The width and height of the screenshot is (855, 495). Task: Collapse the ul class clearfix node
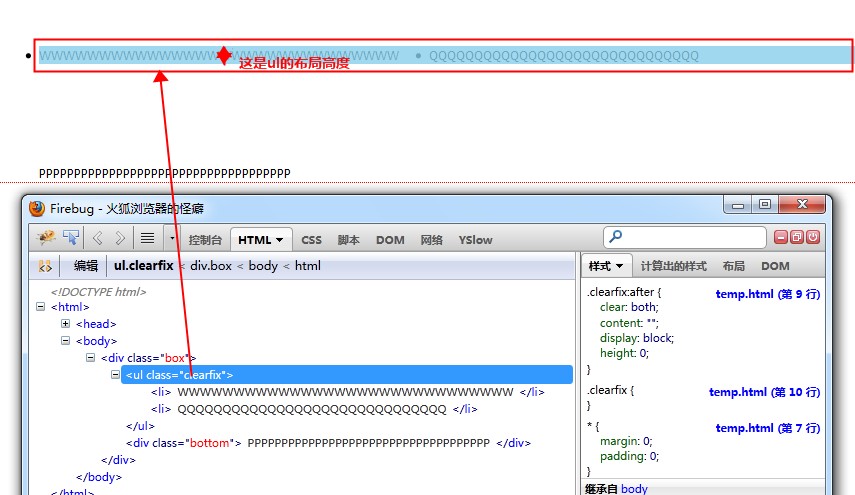(115, 375)
